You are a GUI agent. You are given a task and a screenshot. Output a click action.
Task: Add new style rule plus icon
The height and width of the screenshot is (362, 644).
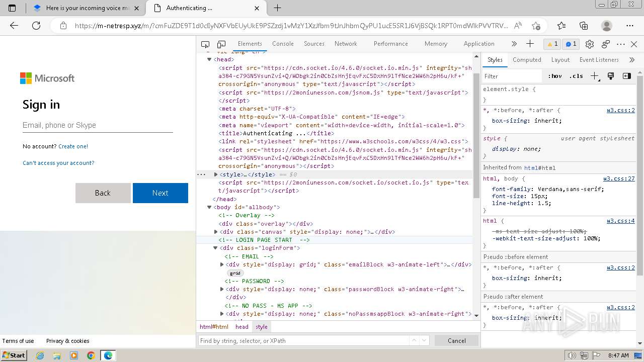(595, 76)
